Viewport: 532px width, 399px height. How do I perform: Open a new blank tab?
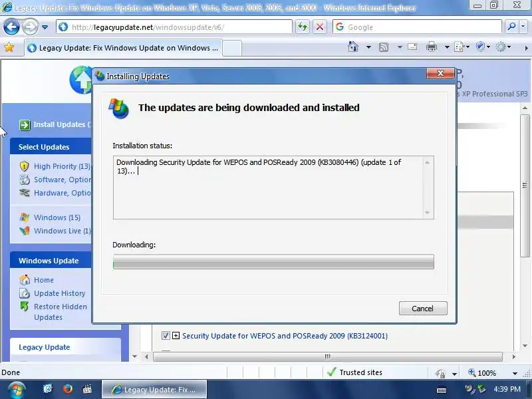tap(232, 48)
